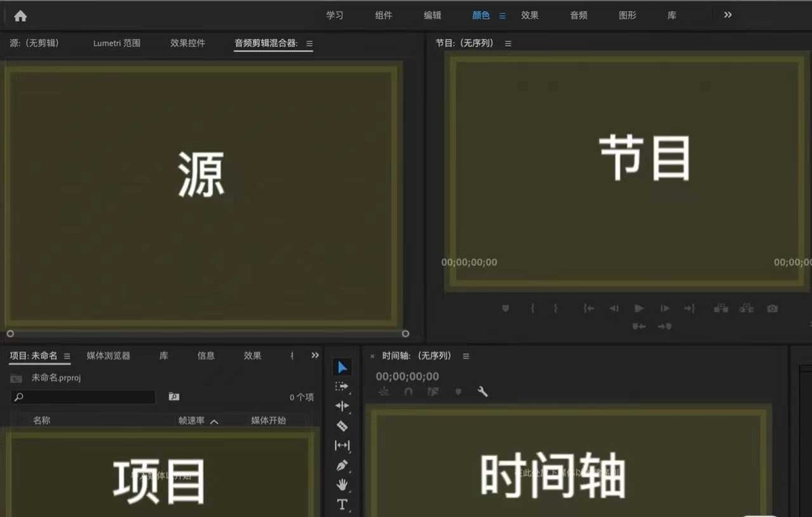812x517 pixels.
Task: Toggle Linked Selection in the timeline
Action: tap(433, 391)
